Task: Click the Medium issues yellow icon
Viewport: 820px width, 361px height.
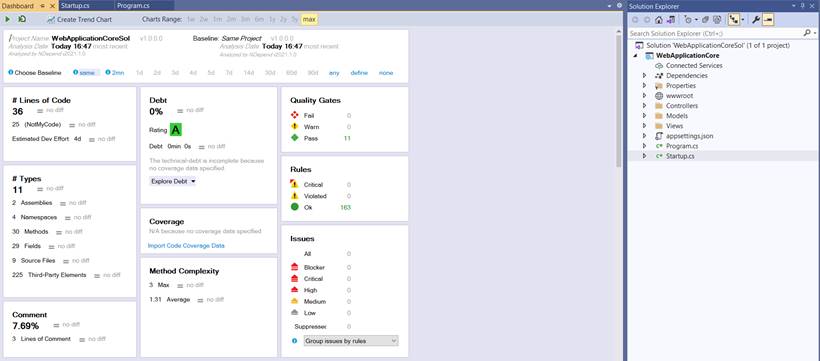Action: (x=294, y=301)
